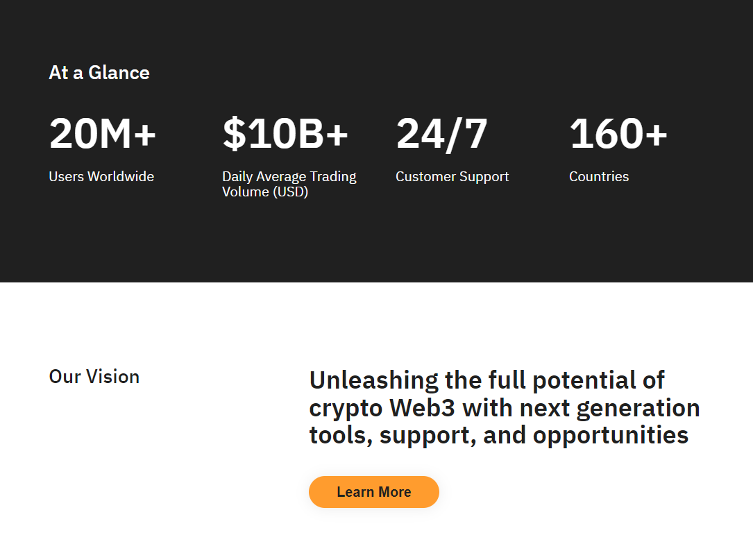Click the 20M+ statistic figure

[102, 133]
